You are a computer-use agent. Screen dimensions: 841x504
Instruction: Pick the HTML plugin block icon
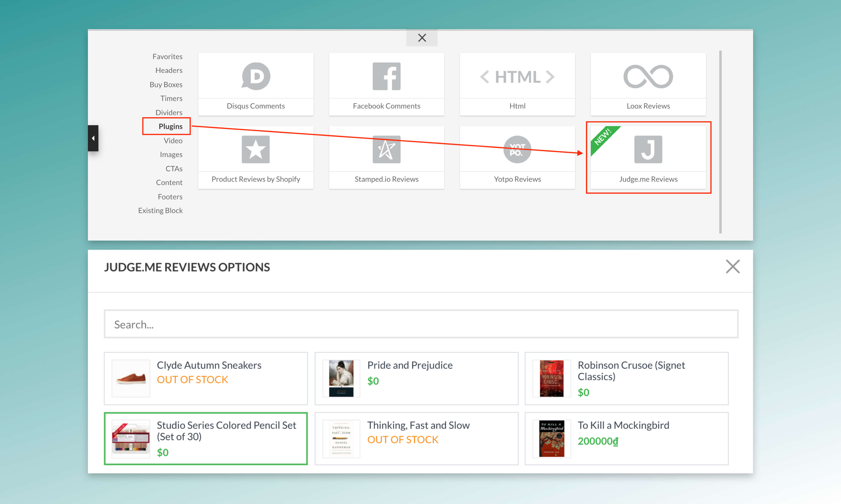517,76
